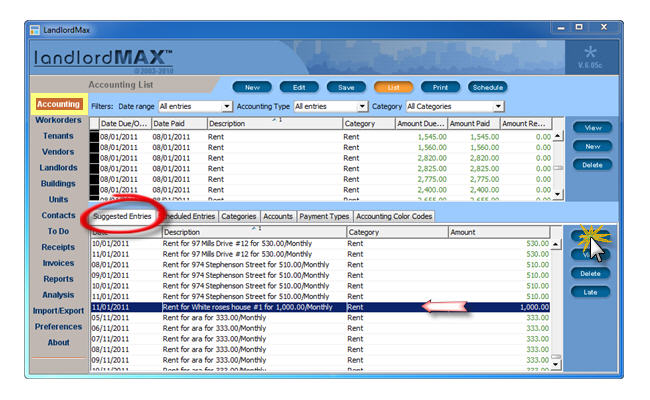Click the lower panel Delete button
The width and height of the screenshot is (650, 400).
tap(590, 274)
